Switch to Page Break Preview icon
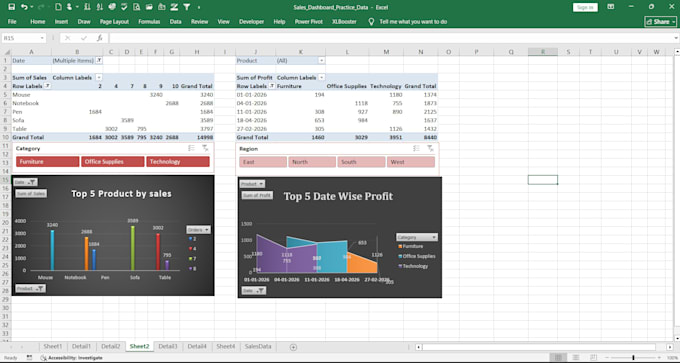Image resolution: width=680 pixels, height=363 pixels. [x=594, y=357]
